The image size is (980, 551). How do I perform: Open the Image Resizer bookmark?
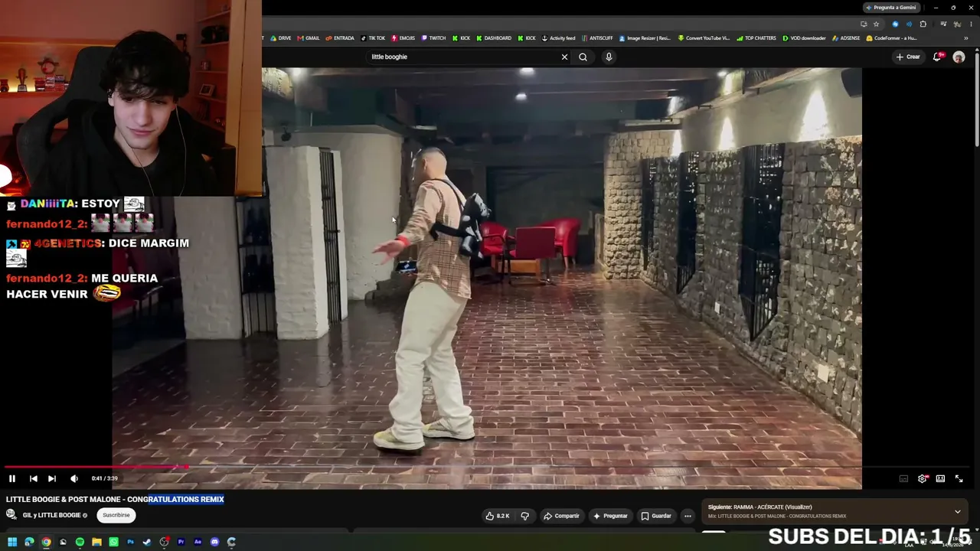pyautogui.click(x=645, y=38)
